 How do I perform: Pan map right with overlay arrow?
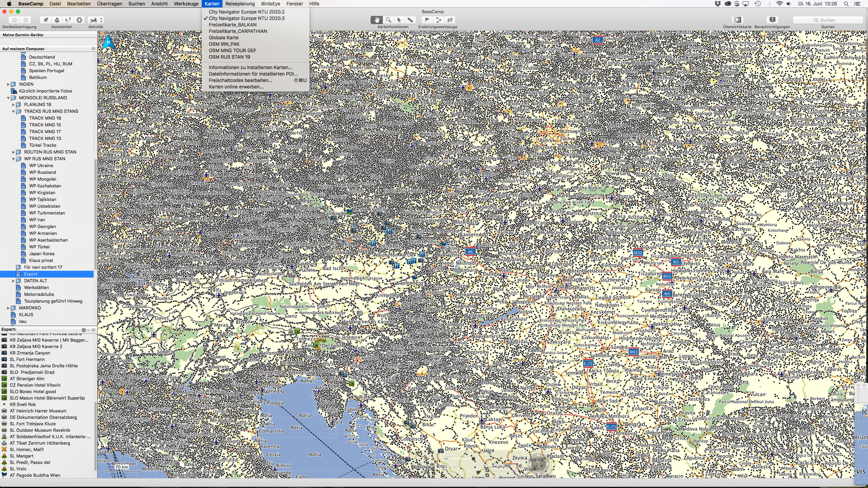(x=433, y=464)
